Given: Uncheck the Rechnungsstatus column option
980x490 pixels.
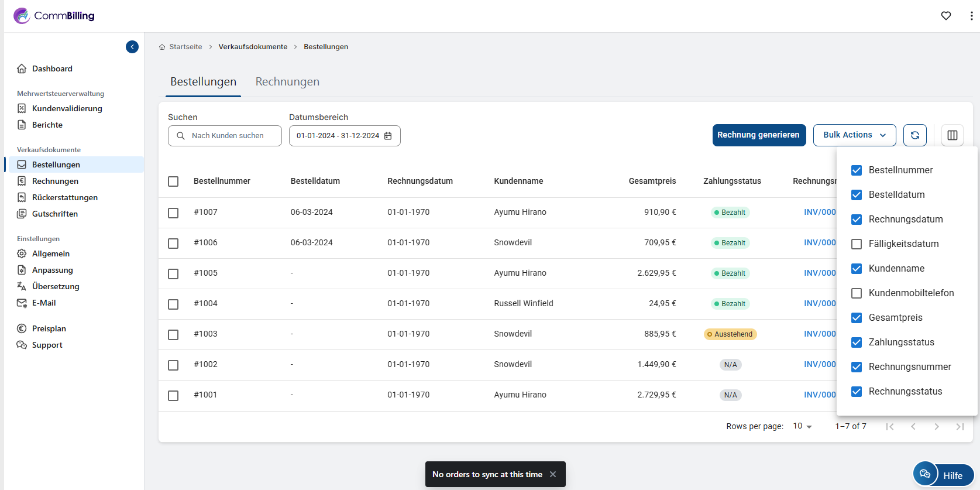Looking at the screenshot, I should (x=857, y=392).
